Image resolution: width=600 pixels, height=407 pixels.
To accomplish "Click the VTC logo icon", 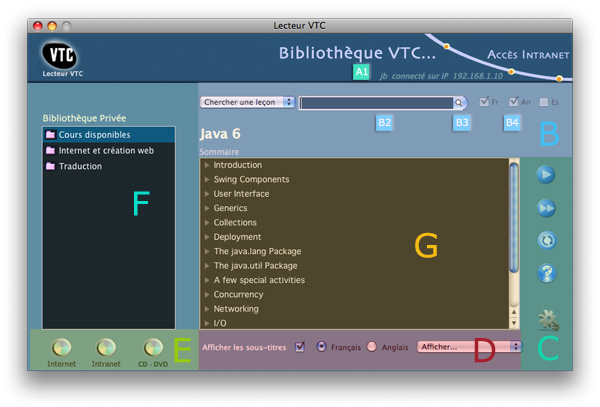I will [59, 55].
